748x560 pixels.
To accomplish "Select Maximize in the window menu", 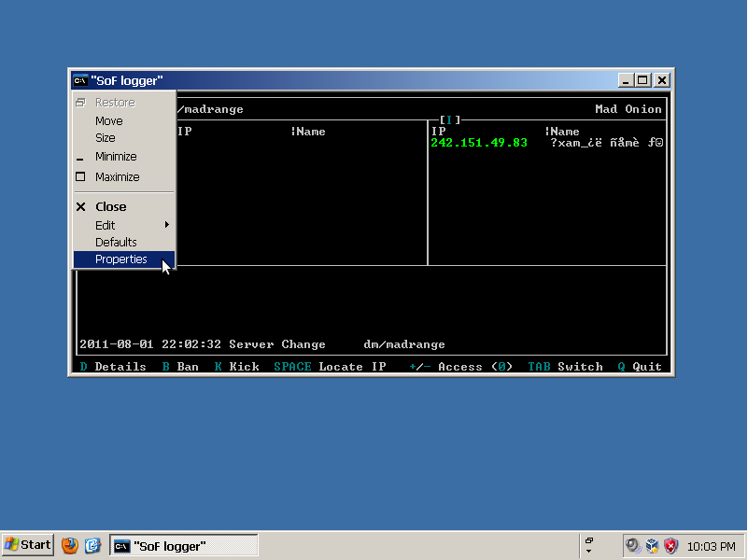I will coord(124,176).
